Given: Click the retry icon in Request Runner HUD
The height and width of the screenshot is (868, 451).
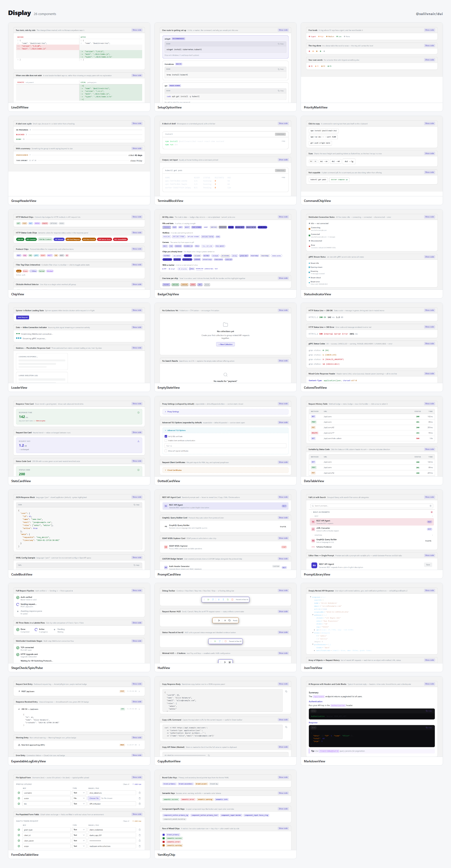Looking at the screenshot, I should click(x=230, y=620).
